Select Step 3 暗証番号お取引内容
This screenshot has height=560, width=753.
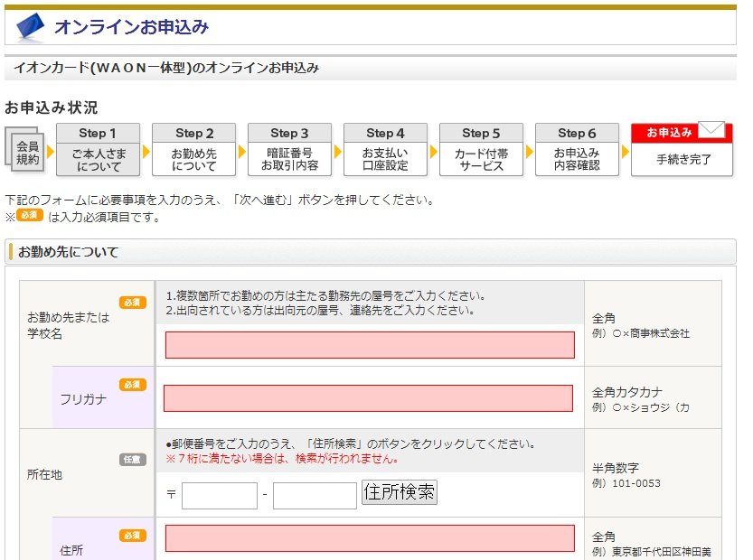coord(289,150)
